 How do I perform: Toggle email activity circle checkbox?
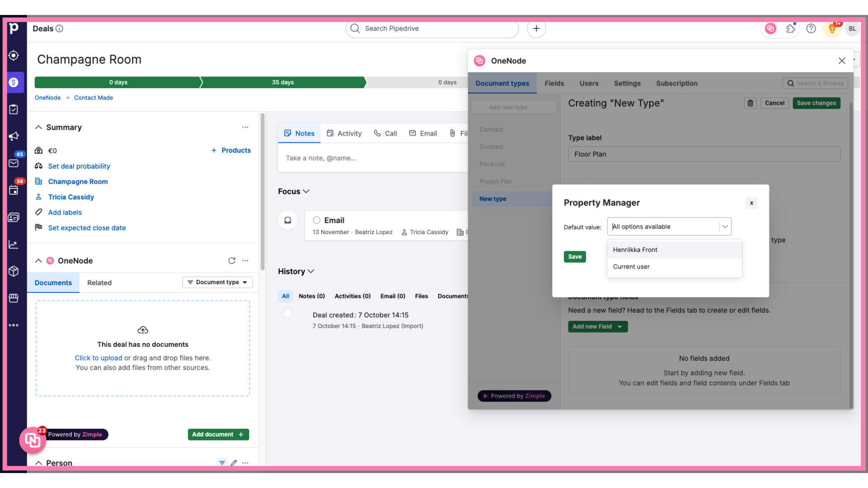pos(316,220)
